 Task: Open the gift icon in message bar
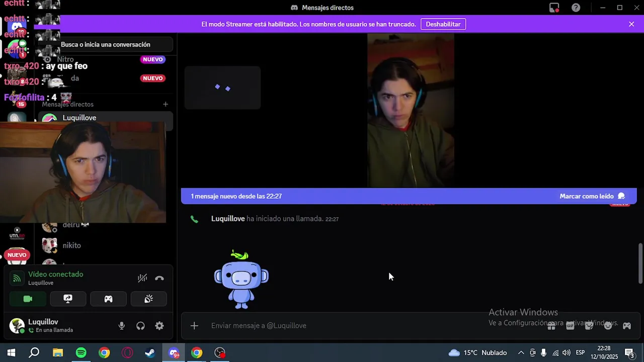tap(551, 326)
